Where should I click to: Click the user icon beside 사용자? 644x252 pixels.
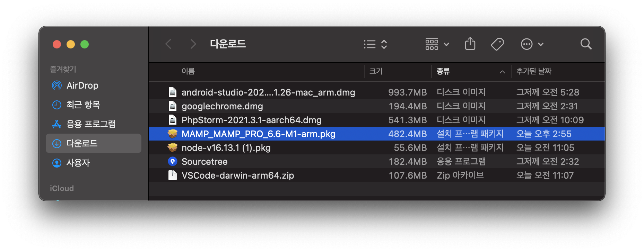[56, 163]
